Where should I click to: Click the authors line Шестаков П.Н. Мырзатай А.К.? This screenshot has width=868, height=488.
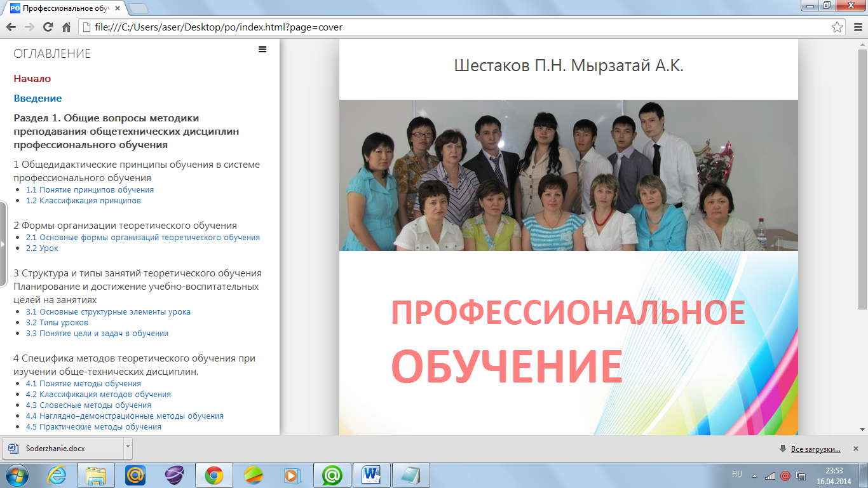569,65
